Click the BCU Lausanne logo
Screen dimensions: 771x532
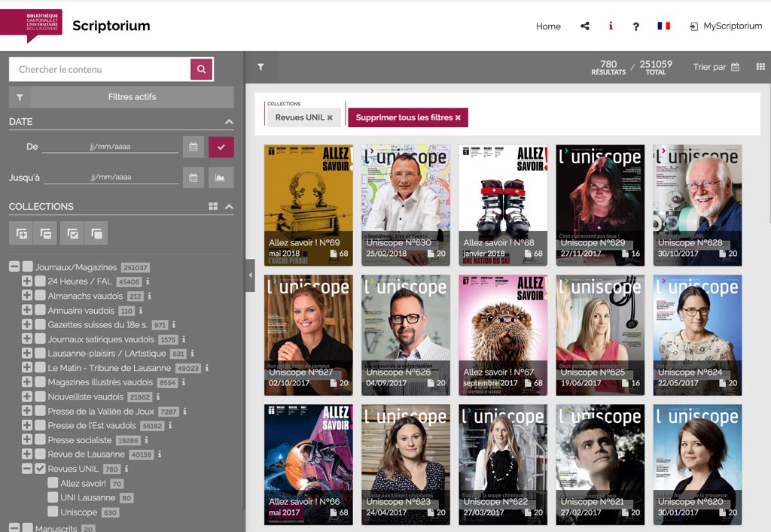32,26
